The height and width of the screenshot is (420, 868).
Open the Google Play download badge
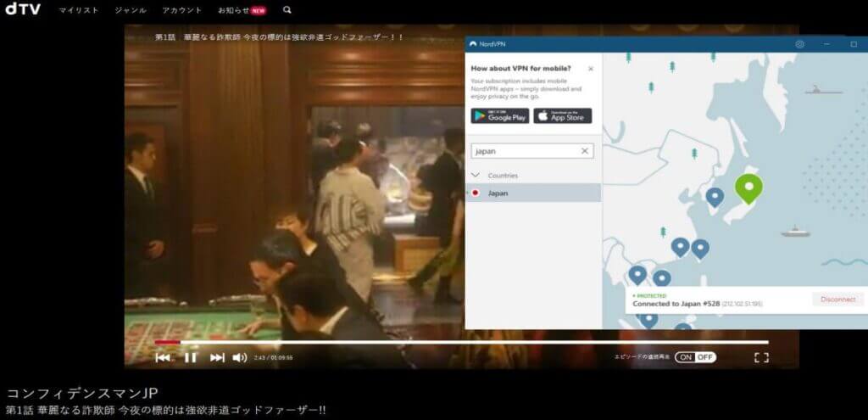500,115
